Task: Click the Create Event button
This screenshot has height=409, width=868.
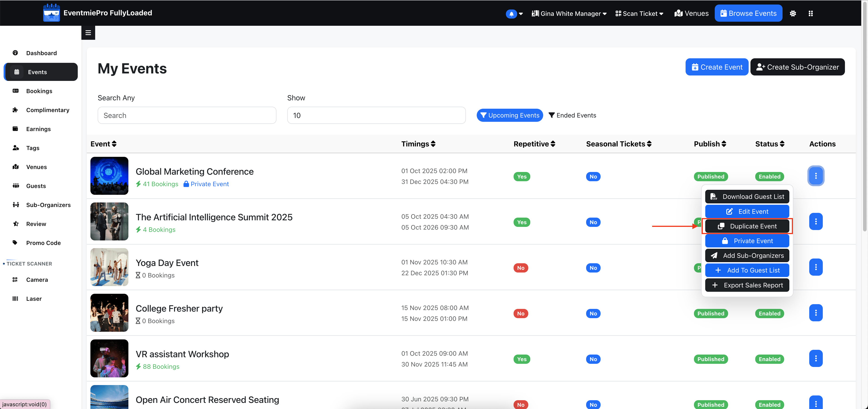Action: 717,67
